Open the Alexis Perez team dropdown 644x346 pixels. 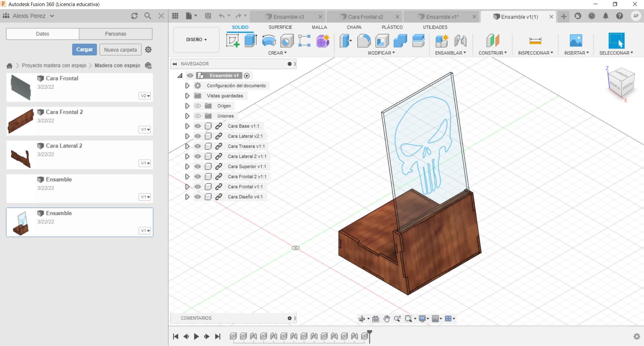(x=33, y=16)
